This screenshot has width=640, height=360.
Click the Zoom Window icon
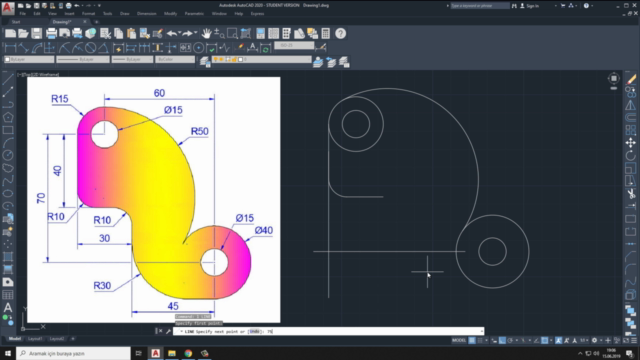coord(232,33)
